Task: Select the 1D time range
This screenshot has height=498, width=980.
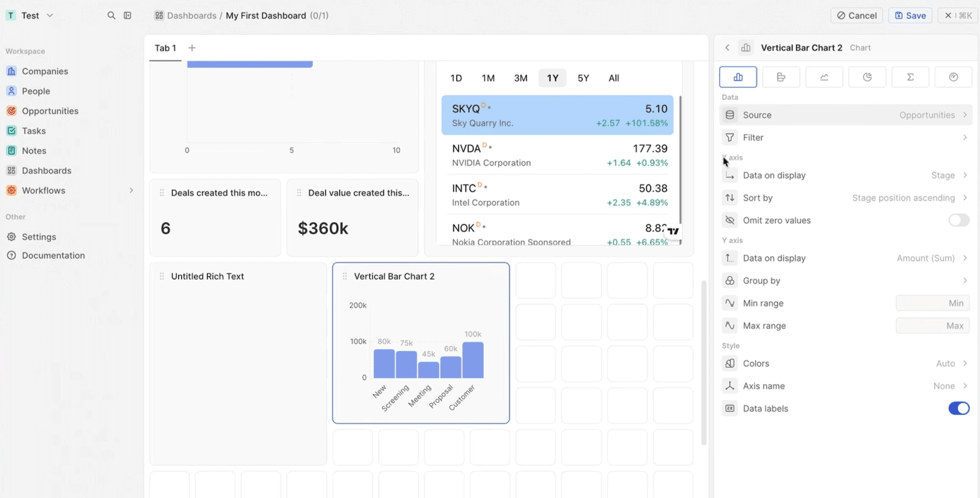Action: [x=456, y=78]
